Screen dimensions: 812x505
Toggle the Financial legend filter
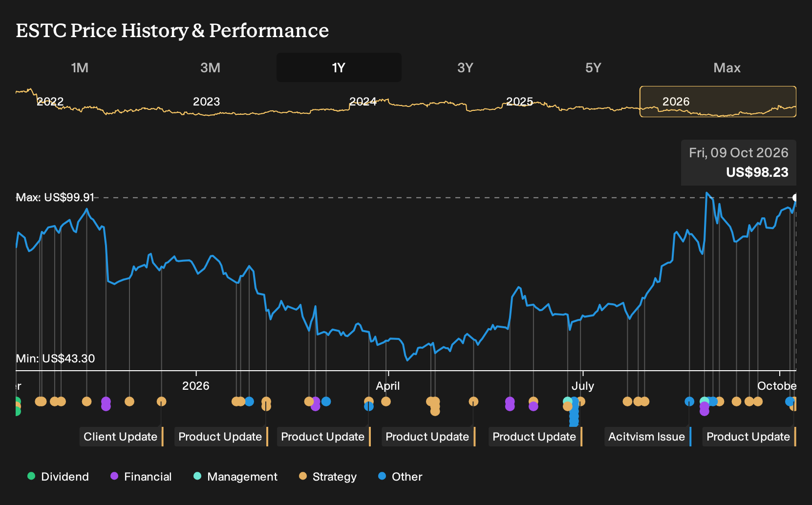(141, 477)
